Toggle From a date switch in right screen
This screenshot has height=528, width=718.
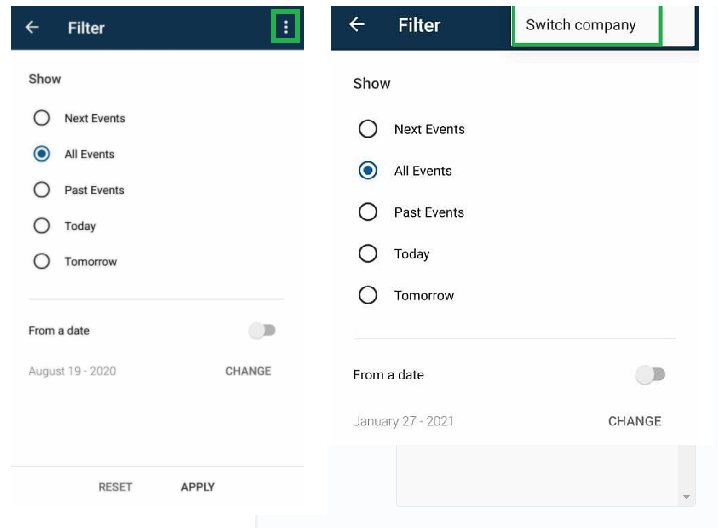click(x=650, y=375)
